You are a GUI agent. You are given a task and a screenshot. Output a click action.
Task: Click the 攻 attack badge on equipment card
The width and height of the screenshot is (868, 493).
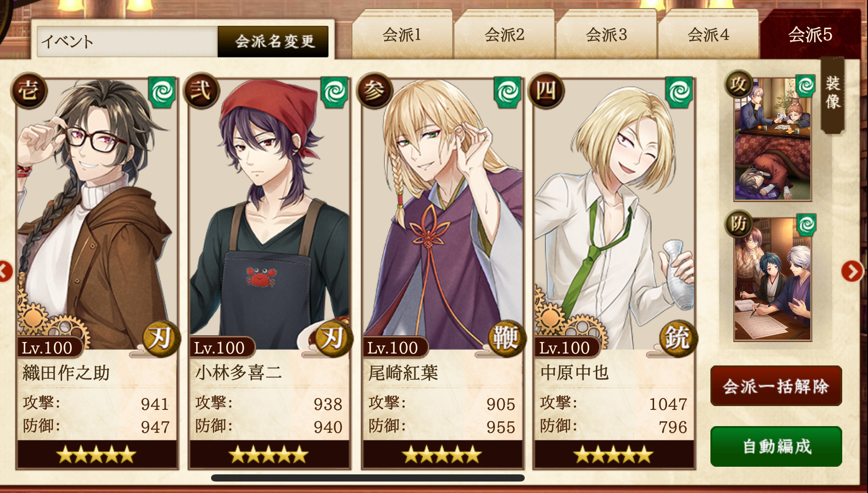pos(739,85)
